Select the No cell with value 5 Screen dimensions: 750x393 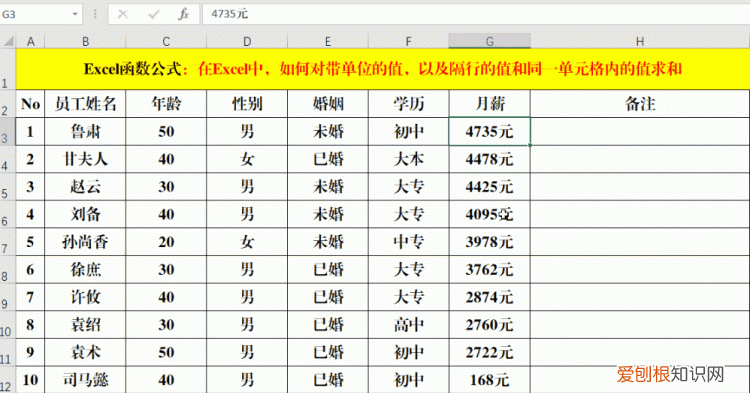click(31, 242)
